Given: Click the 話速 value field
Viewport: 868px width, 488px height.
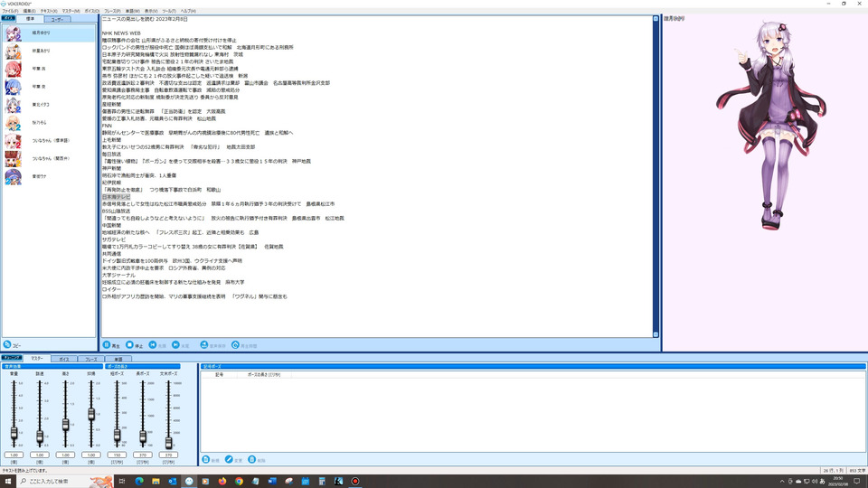Looking at the screenshot, I should click(40, 455).
